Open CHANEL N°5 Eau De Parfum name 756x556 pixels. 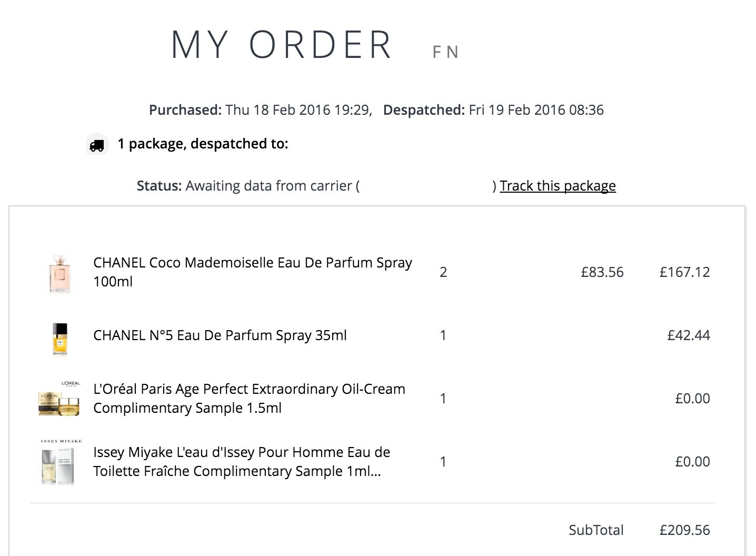coord(220,335)
